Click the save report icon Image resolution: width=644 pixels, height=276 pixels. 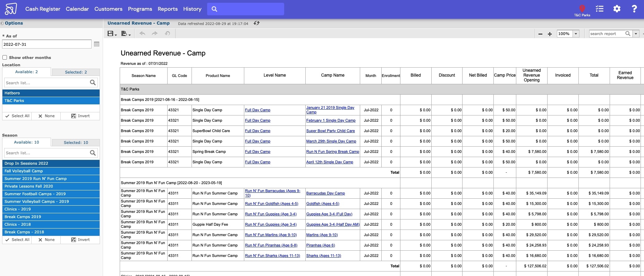[111, 34]
